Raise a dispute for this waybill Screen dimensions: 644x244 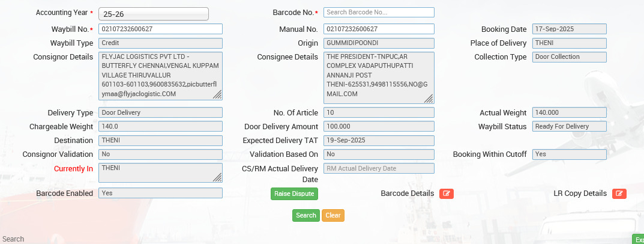tap(293, 194)
